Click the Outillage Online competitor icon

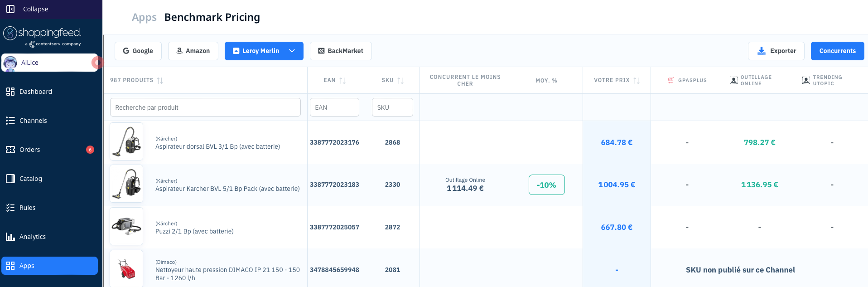tap(733, 80)
